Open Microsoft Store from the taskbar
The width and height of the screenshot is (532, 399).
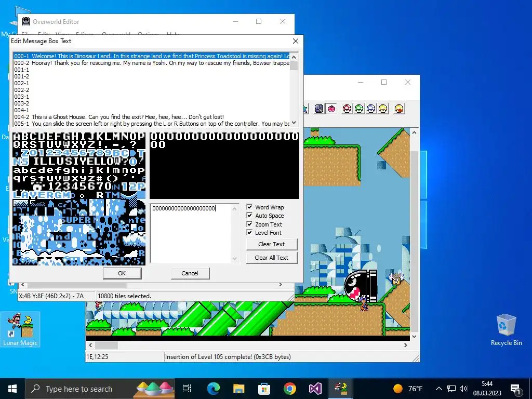point(264,389)
